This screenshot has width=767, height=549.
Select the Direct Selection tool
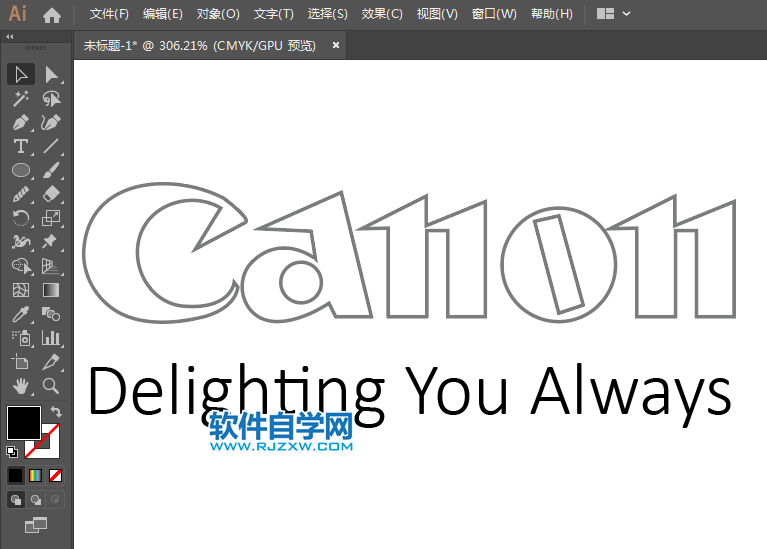click(51, 75)
